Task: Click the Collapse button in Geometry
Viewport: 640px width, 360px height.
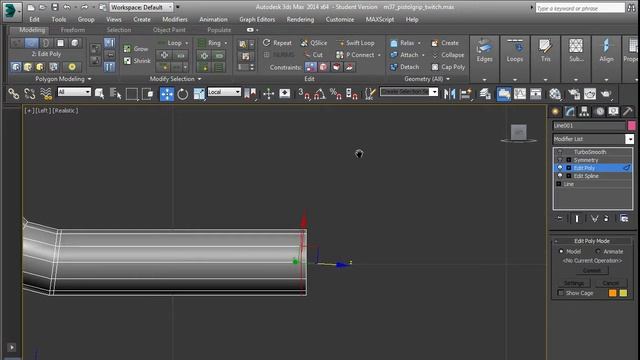Action: [x=448, y=55]
